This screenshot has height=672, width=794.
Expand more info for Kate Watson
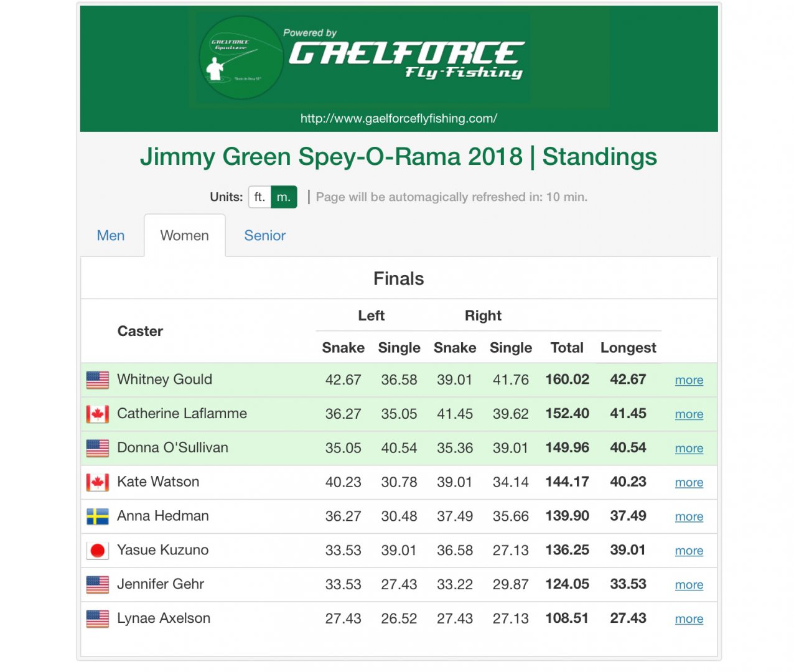tap(689, 483)
